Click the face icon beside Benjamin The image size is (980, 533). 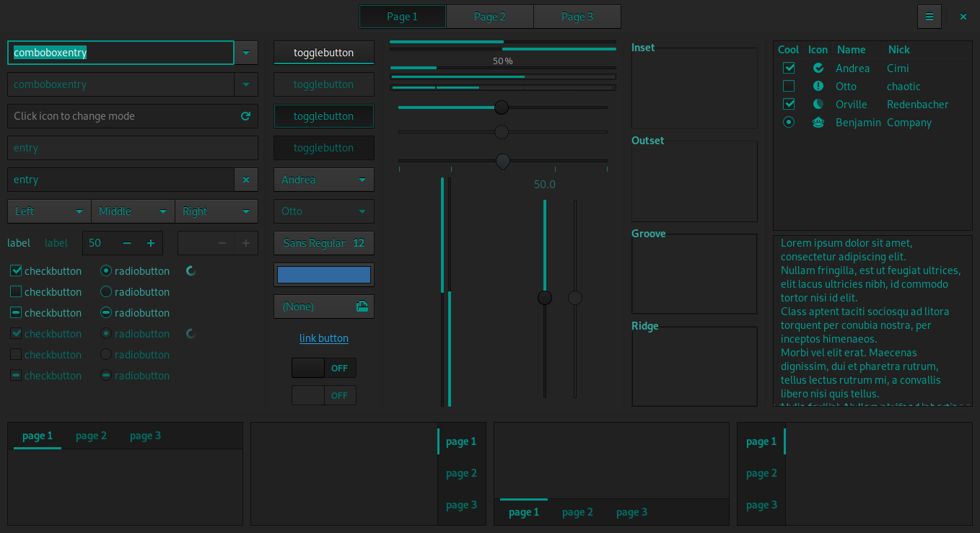[818, 123]
